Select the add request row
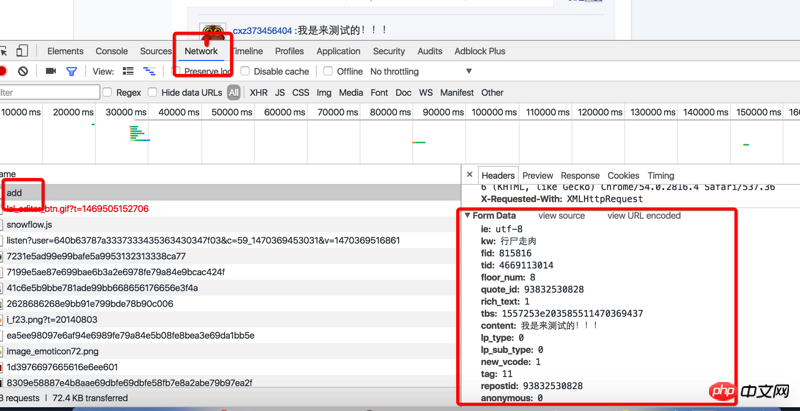Image resolution: width=800 pixels, height=411 pixels. point(230,193)
